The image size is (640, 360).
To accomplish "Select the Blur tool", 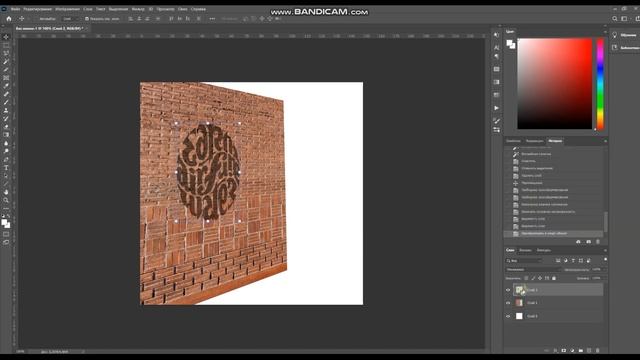I will 6,143.
